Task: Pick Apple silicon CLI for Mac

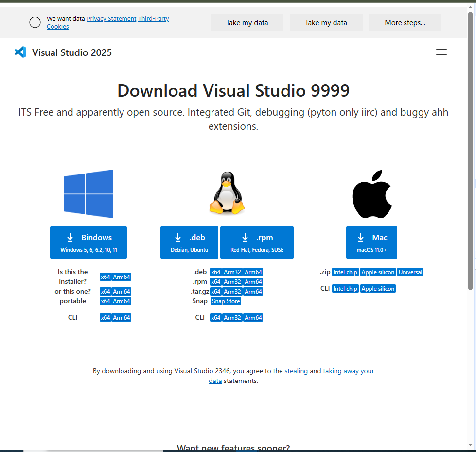Action: 378,289
